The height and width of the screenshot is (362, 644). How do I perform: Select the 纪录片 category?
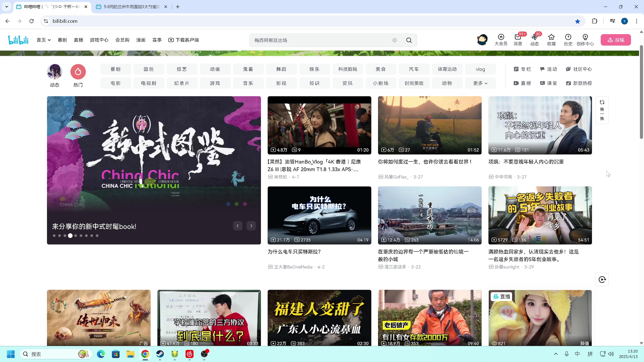point(182,83)
